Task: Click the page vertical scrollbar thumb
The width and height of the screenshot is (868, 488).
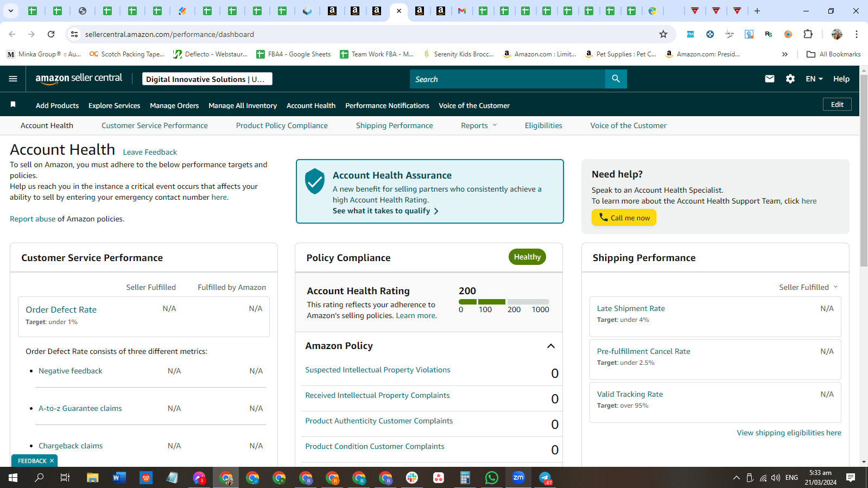Action: [864, 170]
